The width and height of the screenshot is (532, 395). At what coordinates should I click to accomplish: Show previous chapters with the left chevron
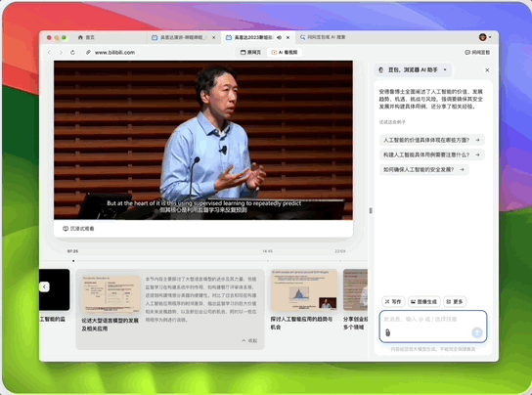(44, 287)
